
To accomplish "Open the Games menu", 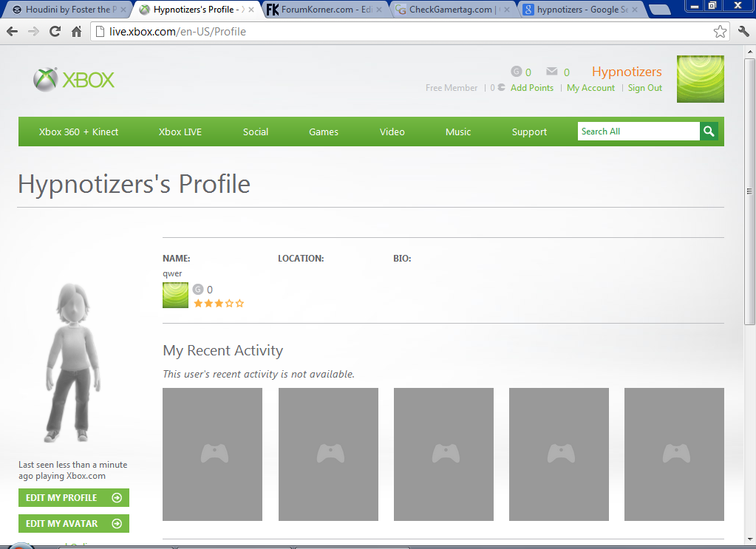I will [324, 132].
